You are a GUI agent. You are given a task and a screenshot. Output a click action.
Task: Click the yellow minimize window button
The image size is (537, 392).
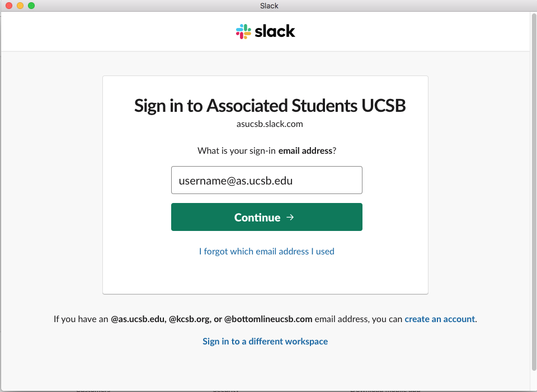pyautogui.click(x=20, y=6)
